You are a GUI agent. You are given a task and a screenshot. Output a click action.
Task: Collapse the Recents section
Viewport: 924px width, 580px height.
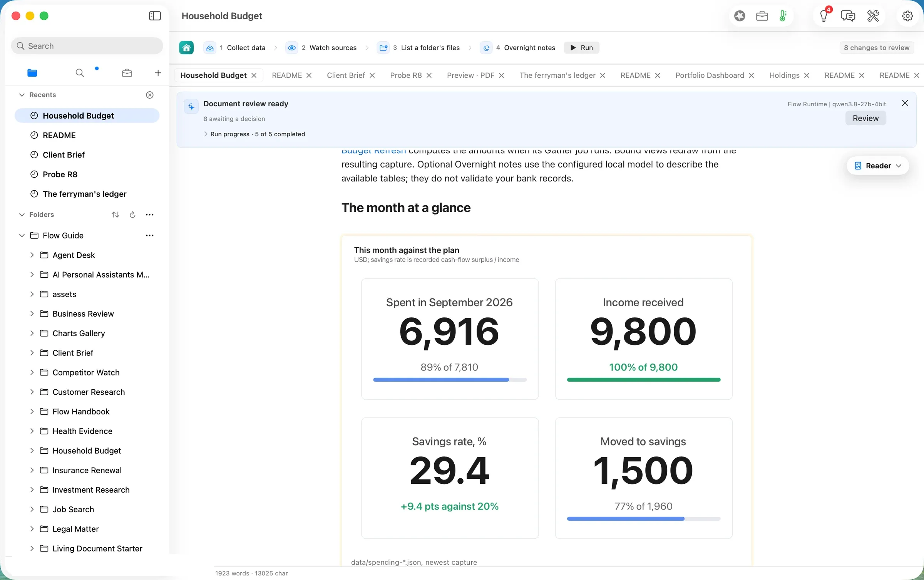22,95
